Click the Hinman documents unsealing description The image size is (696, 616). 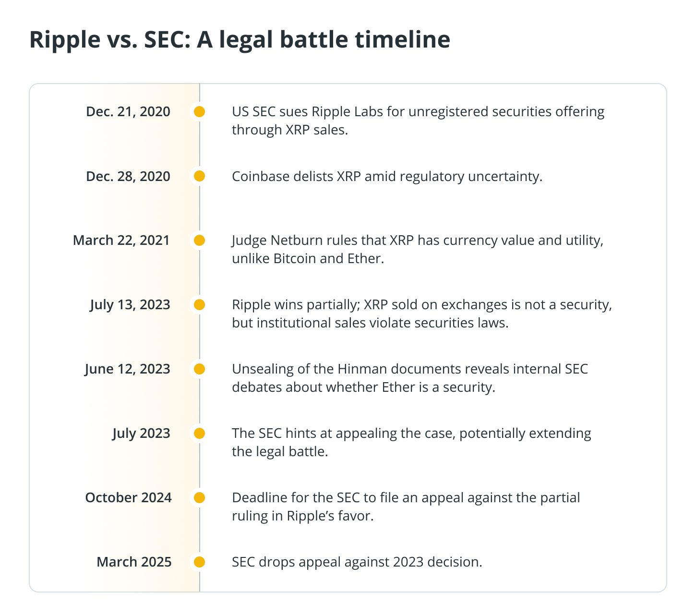pyautogui.click(x=409, y=378)
